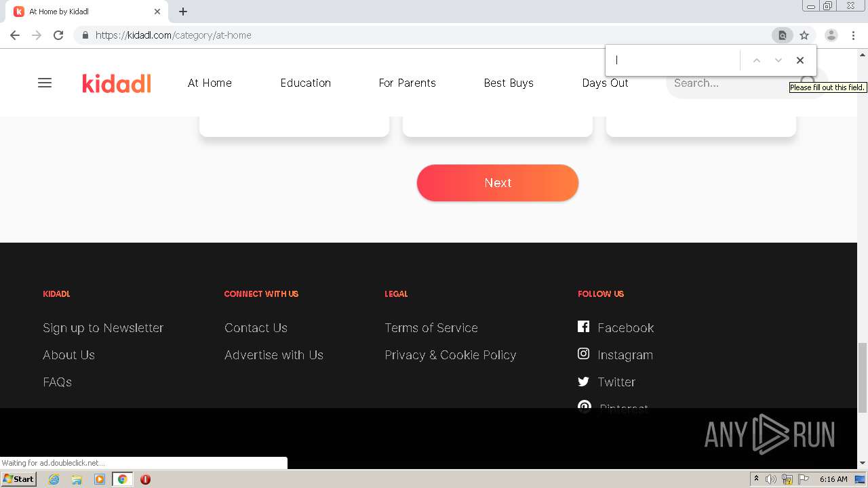The height and width of the screenshot is (488, 868).
Task: Open Days Out nav menu
Action: click(x=605, y=83)
